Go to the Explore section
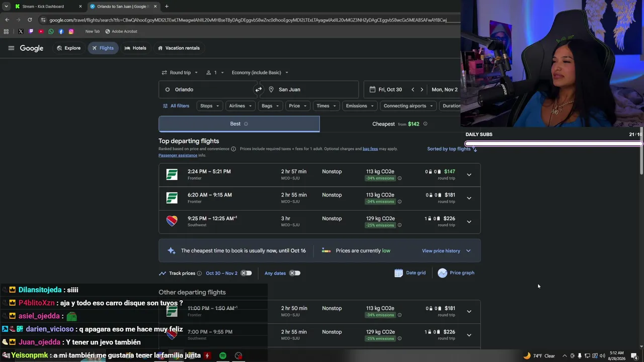The height and width of the screenshot is (362, 644). [68, 48]
